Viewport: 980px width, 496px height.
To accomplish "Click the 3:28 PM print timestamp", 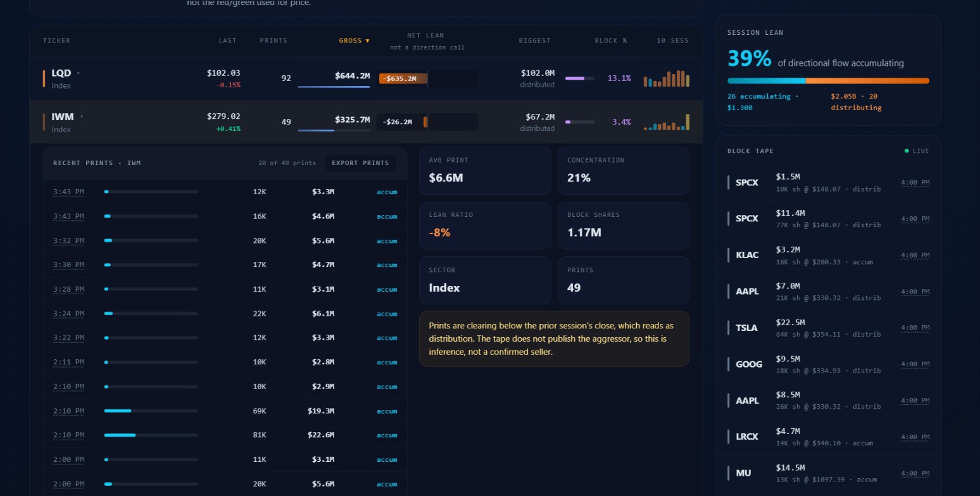I will (68, 289).
